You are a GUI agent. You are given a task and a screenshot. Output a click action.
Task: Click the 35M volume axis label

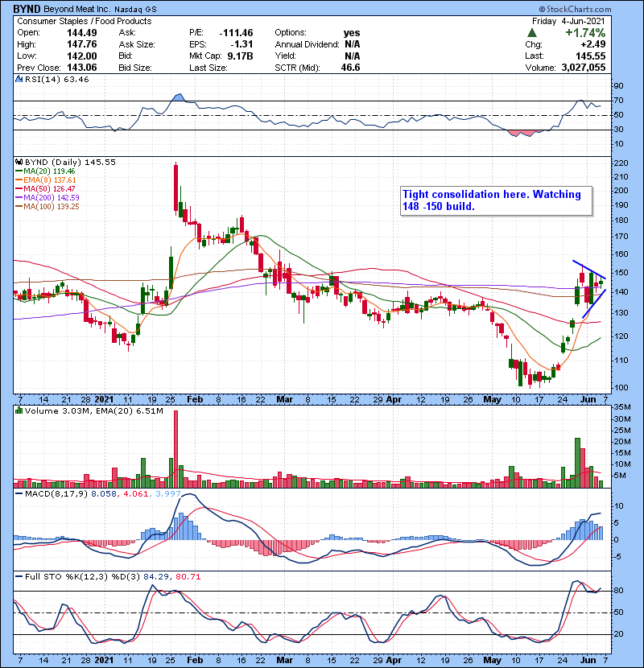coord(622,407)
